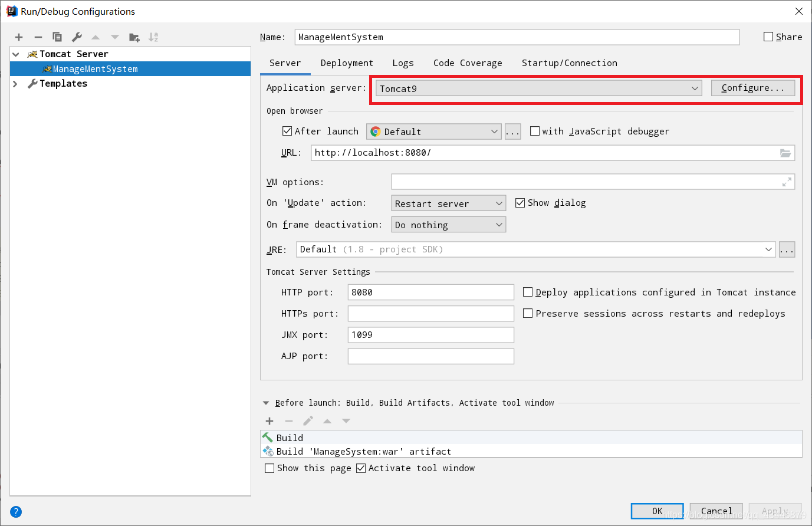This screenshot has height=526, width=812.
Task: Copy the selected configuration
Action: click(57, 37)
